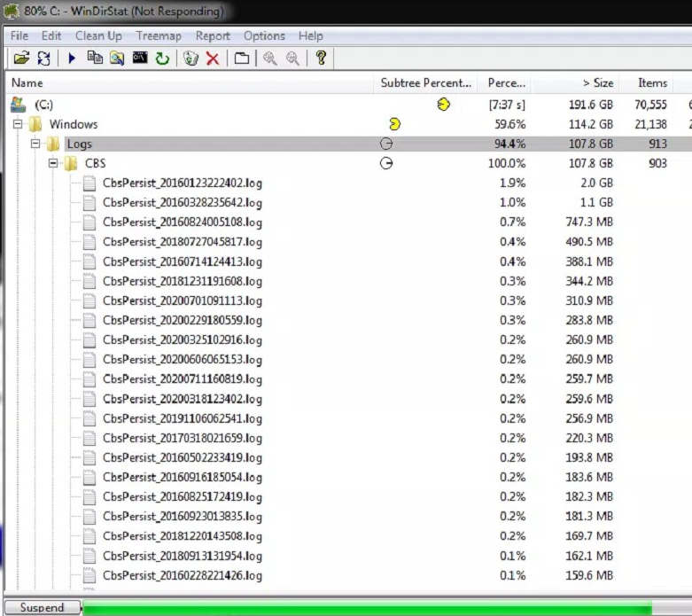Click the Name column header
The image size is (692, 616).
[190, 83]
